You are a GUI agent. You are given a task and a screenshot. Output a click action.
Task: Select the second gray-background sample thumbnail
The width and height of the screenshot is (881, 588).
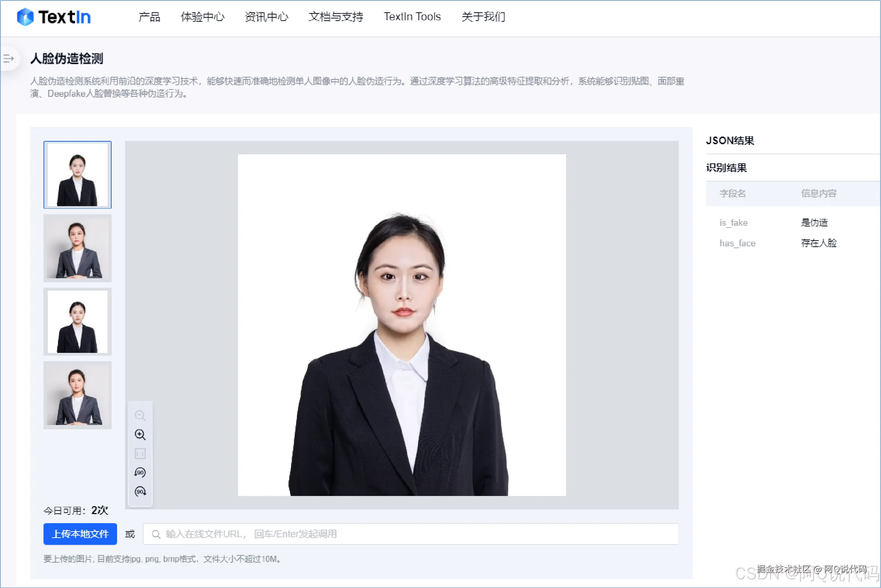point(77,248)
